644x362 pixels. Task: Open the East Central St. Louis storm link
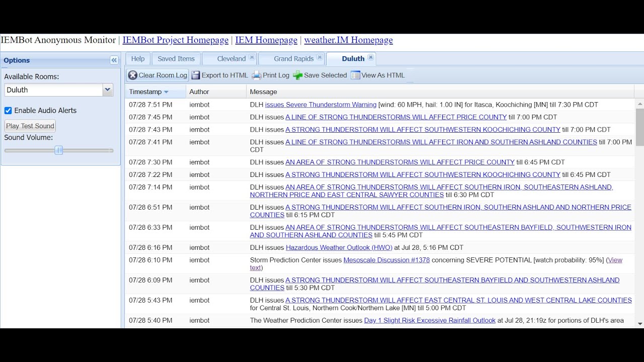pyautogui.click(x=458, y=300)
